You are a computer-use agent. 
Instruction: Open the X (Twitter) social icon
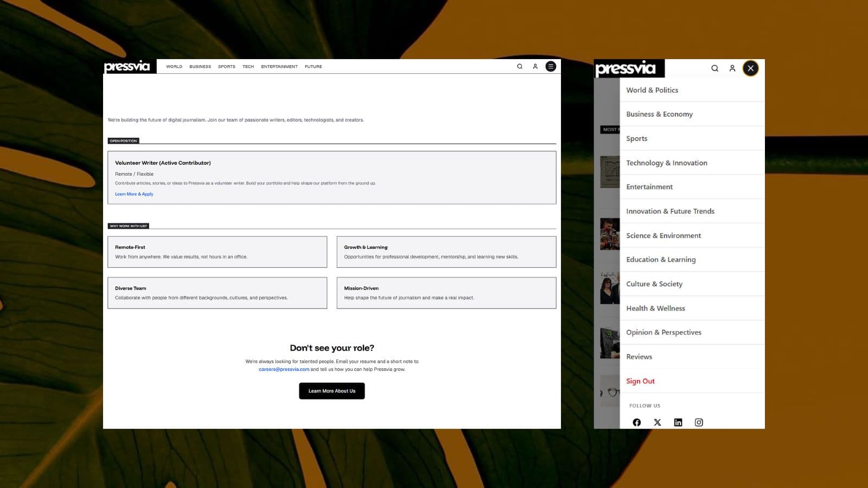click(x=658, y=422)
